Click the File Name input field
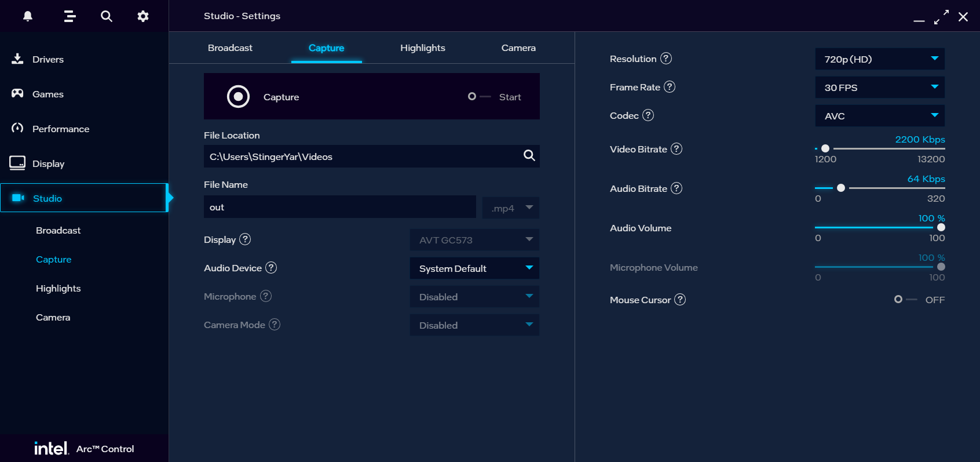 [x=339, y=208]
